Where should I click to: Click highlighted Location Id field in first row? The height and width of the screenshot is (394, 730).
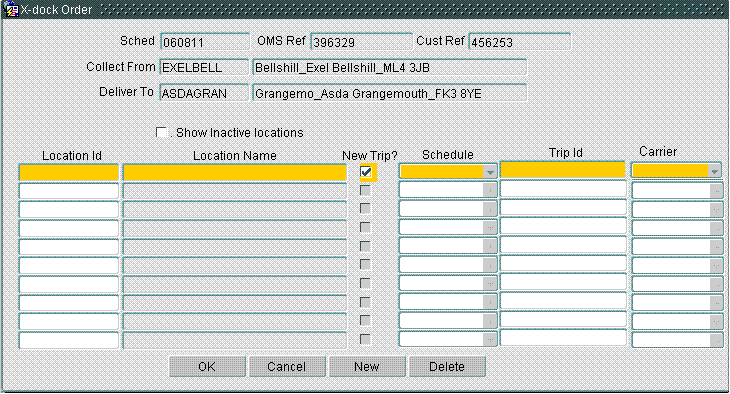69,172
